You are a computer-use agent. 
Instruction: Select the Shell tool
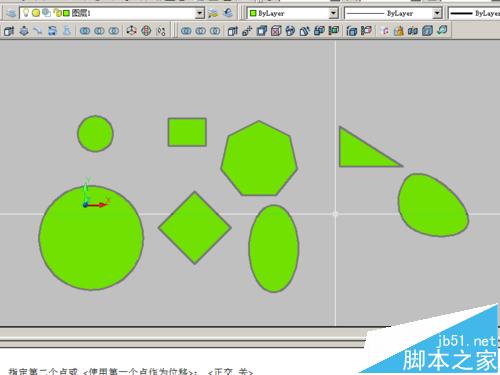click(x=427, y=31)
